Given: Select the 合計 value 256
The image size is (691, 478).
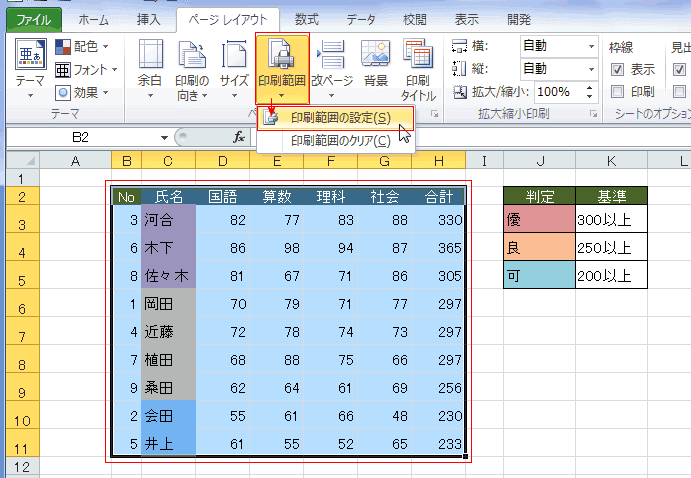Looking at the screenshot, I should (438, 388).
